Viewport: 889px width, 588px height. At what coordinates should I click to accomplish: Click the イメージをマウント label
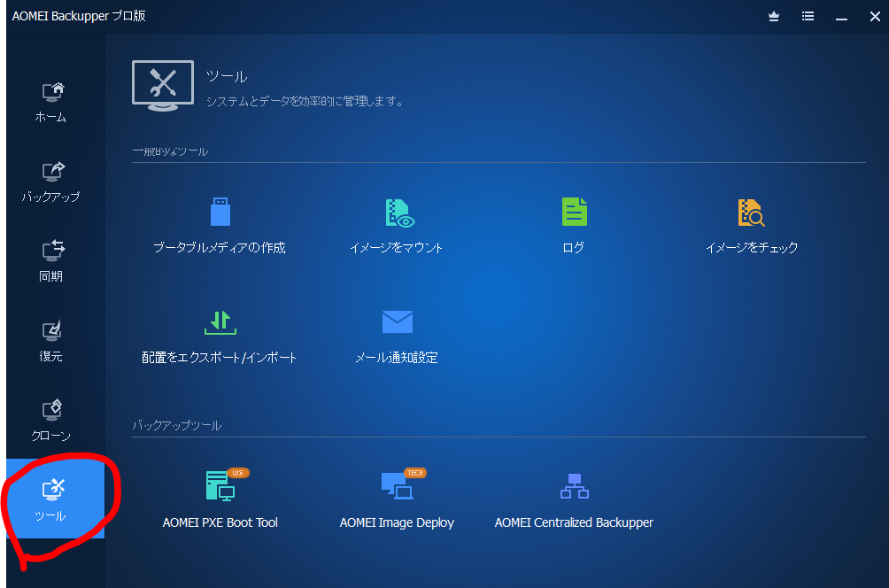(x=397, y=247)
